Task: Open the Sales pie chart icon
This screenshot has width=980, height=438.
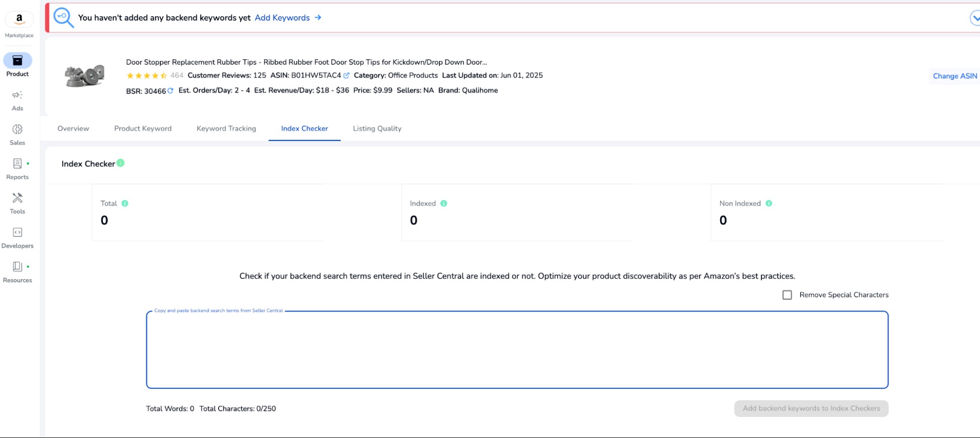Action: pyautogui.click(x=18, y=129)
